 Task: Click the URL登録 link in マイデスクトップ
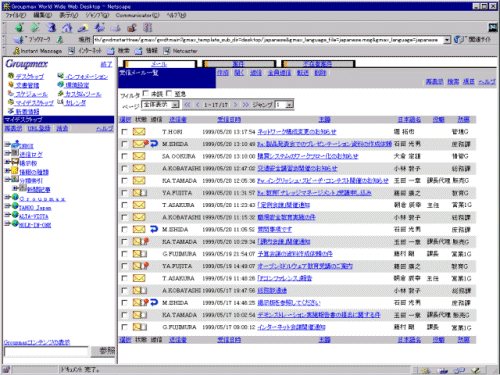click(x=39, y=128)
